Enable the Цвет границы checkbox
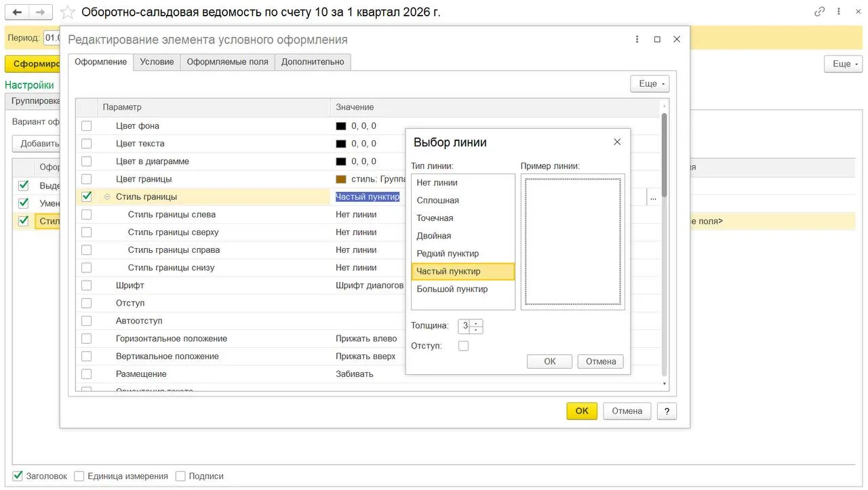This screenshot has width=868, height=490. (86, 179)
